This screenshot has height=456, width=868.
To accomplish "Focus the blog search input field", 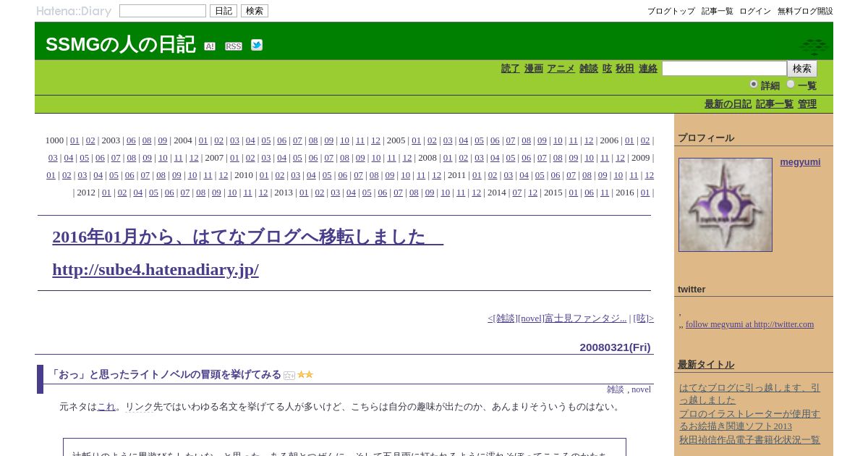I will click(724, 69).
